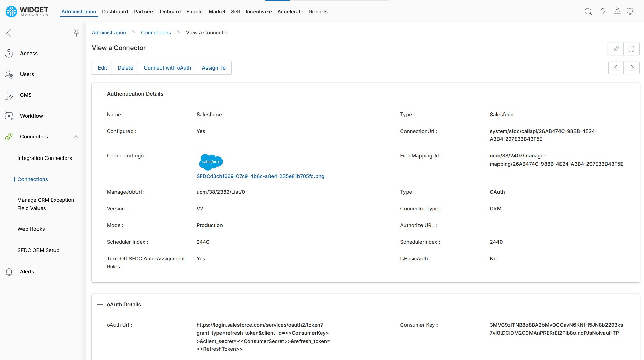Viewport: 644px width, 360px height.
Task: Click the ConnectionUrl value text
Action: click(x=543, y=135)
